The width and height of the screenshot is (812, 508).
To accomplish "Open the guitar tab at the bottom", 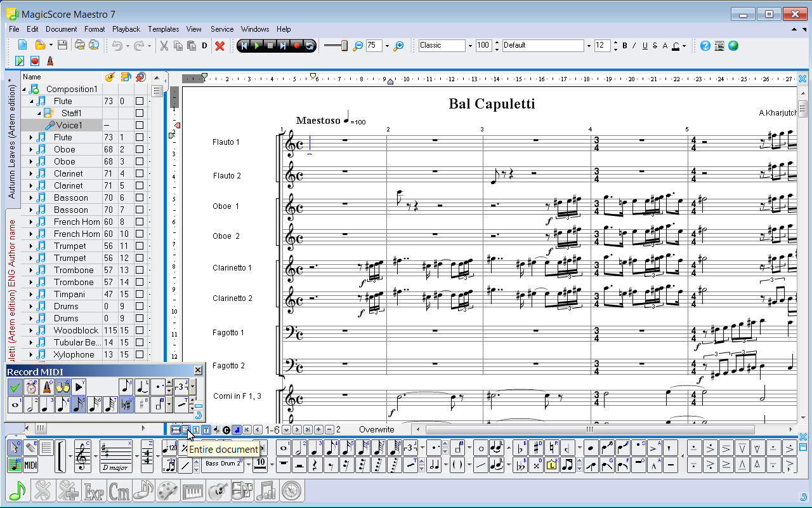I will click(x=218, y=490).
